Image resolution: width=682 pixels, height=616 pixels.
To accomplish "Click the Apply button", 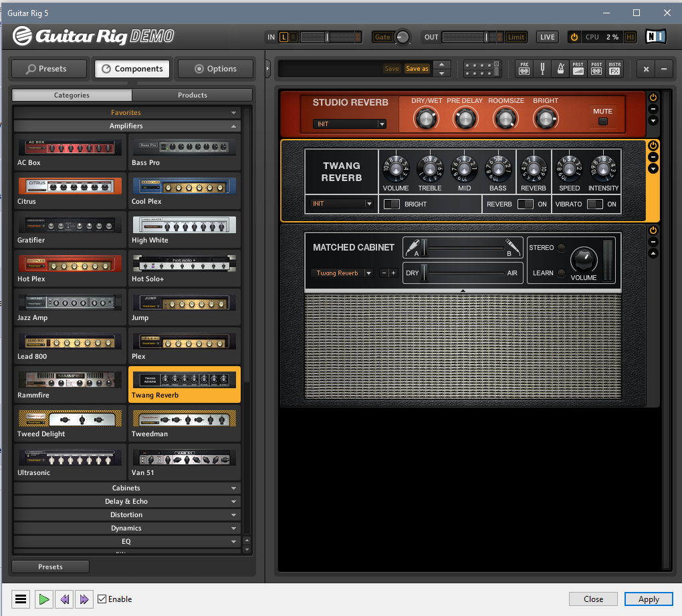I will [x=649, y=599].
